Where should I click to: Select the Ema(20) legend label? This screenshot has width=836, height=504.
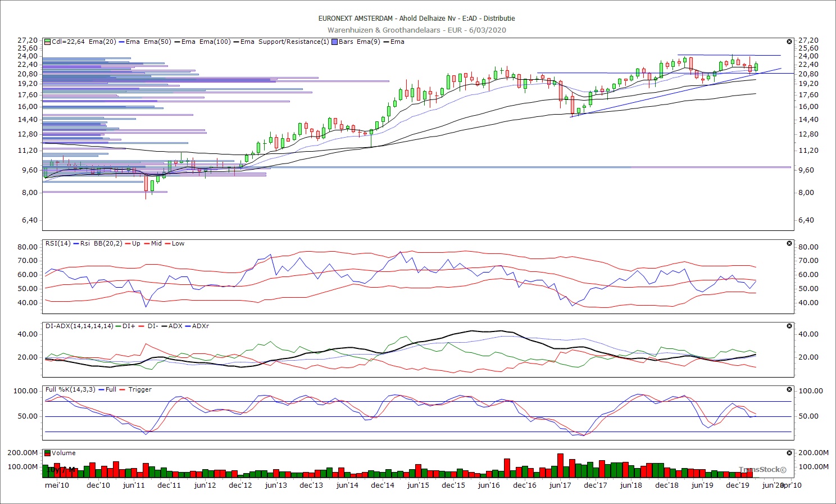[102, 42]
